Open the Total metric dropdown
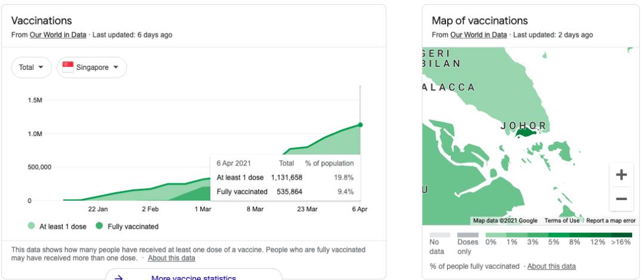 tap(31, 67)
